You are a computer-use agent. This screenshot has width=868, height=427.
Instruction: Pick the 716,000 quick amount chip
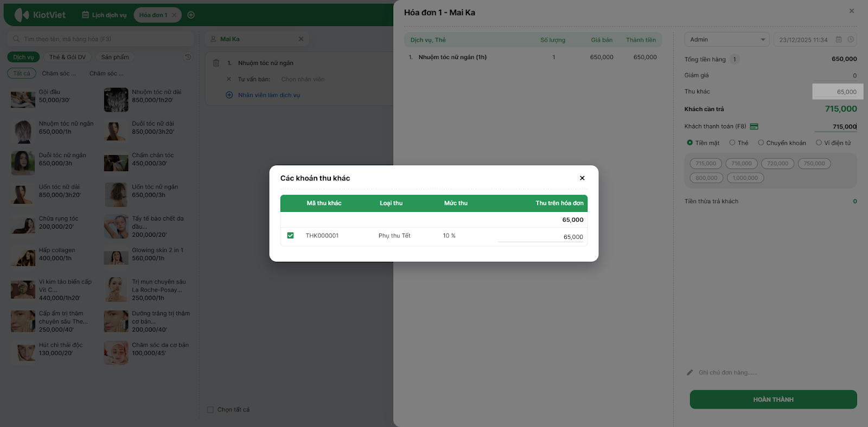[742, 164]
